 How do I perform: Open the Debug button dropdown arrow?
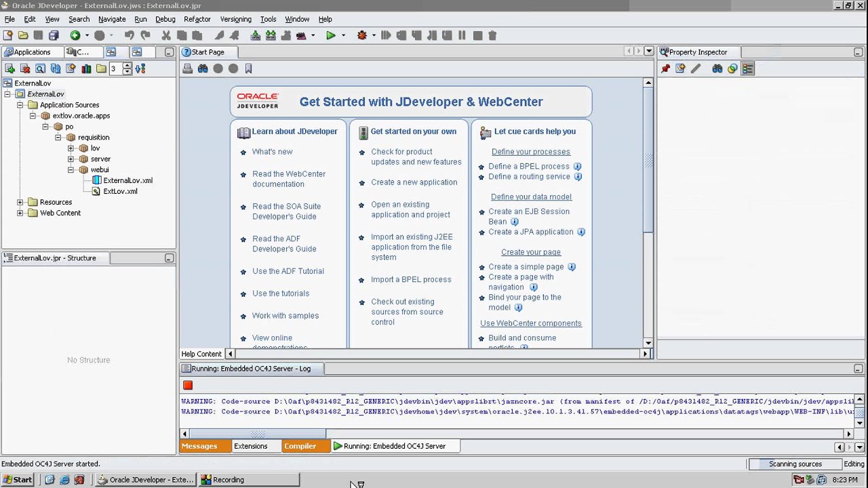(x=374, y=35)
